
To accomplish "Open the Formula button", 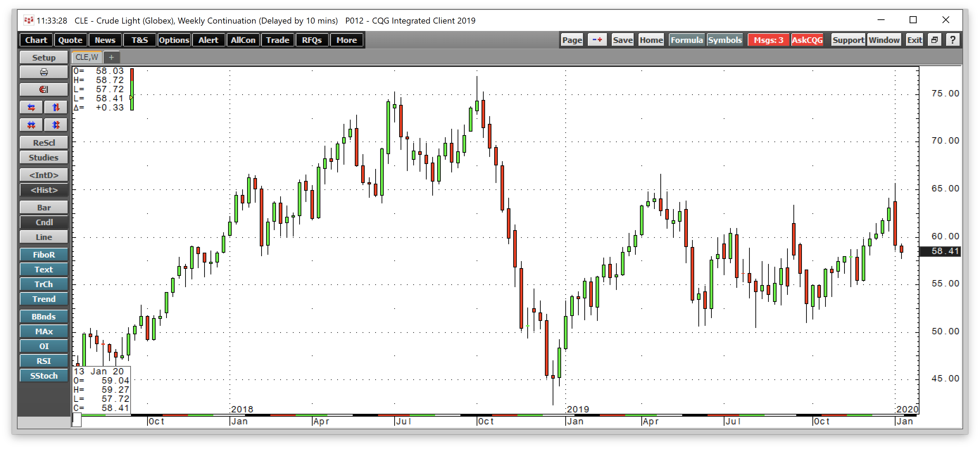I will click(687, 40).
